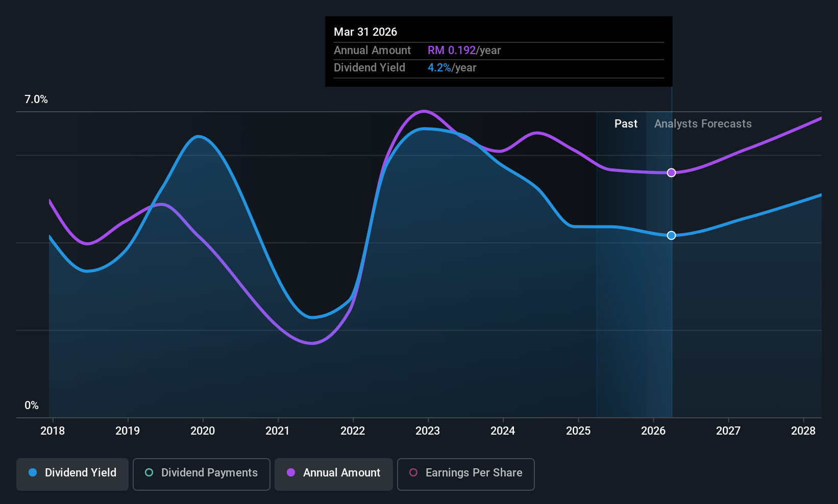
Task: Click the Past region label
Action: point(626,124)
